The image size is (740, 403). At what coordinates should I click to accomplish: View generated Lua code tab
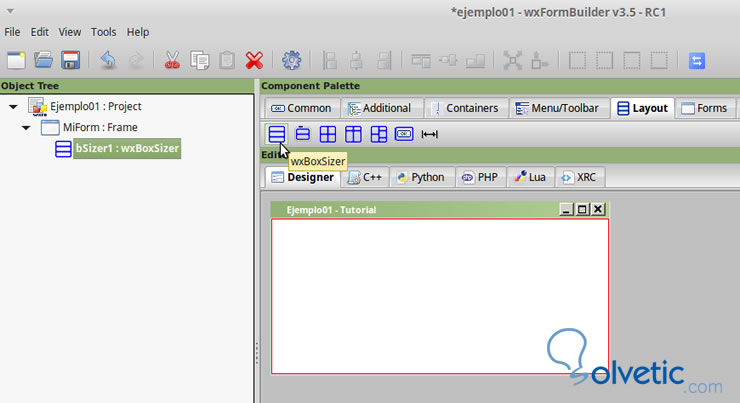530,177
